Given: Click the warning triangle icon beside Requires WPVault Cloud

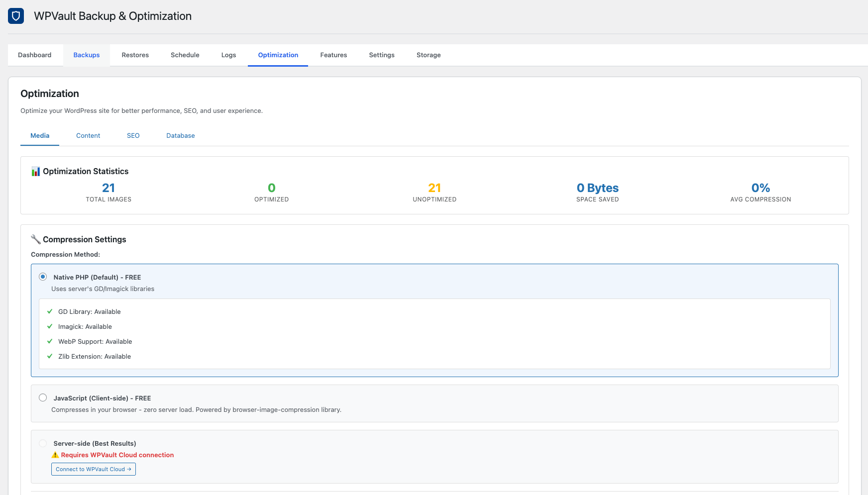Looking at the screenshot, I should [55, 455].
